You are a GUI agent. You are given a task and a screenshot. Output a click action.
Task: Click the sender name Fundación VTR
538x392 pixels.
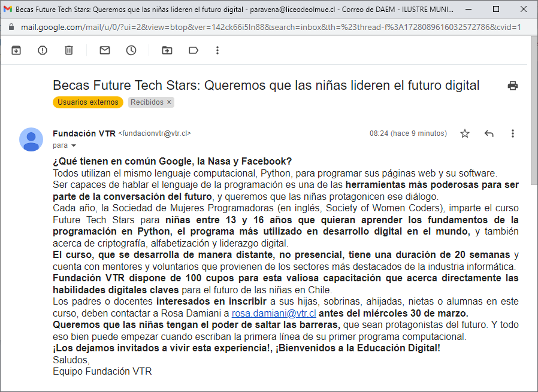point(84,133)
